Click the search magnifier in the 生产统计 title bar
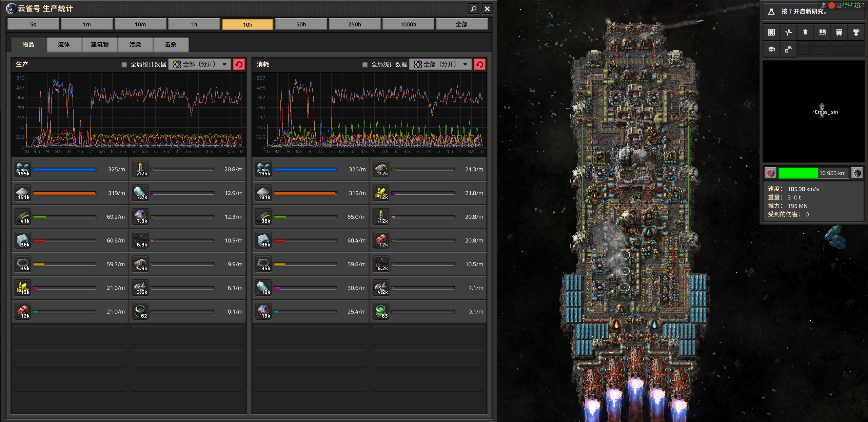This screenshot has height=422, width=868. point(474,9)
